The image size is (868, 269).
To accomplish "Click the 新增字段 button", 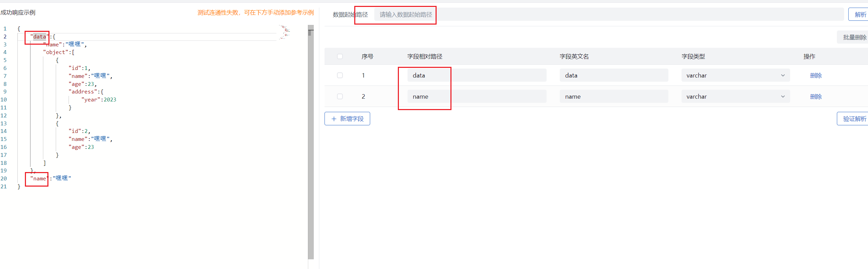I will [347, 119].
